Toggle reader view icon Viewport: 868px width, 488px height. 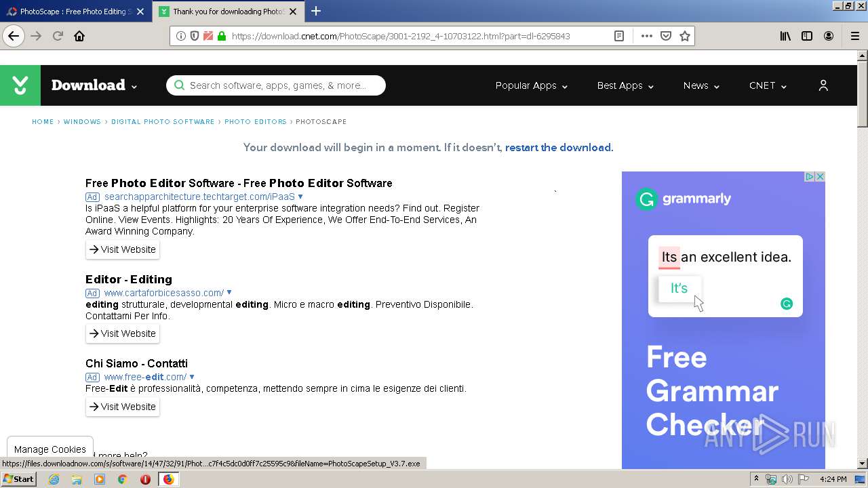pos(619,36)
